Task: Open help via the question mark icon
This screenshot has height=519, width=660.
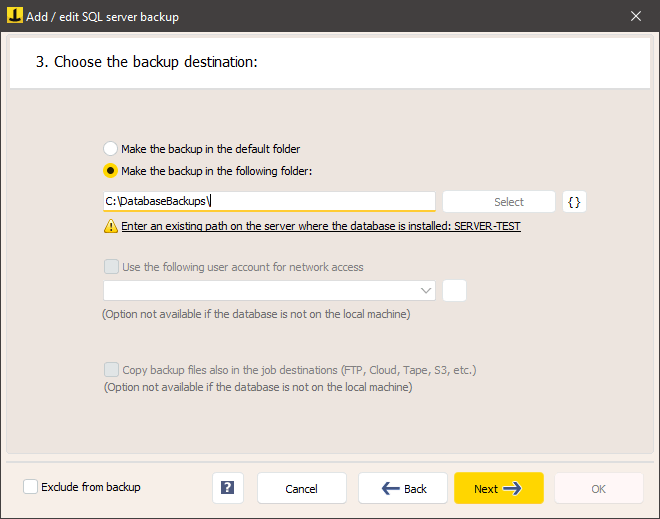Action: 228,488
